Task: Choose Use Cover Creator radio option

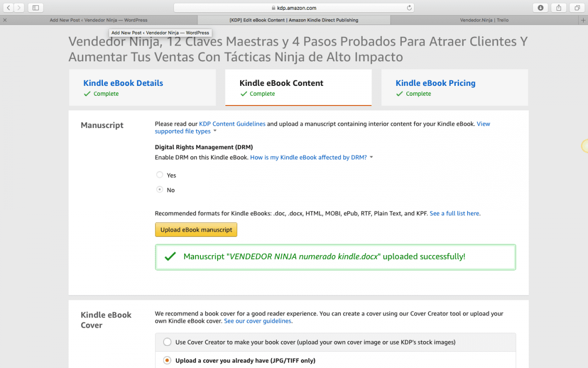Action: [x=168, y=342]
